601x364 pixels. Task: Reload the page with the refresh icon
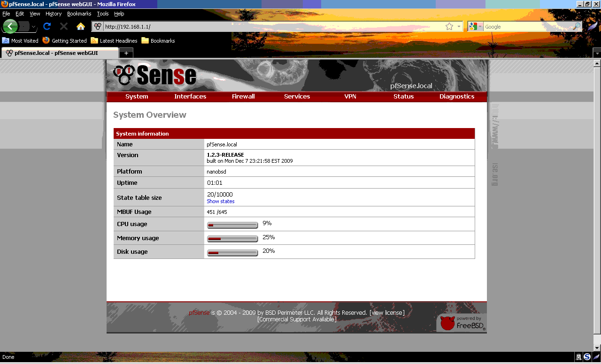pyautogui.click(x=47, y=26)
